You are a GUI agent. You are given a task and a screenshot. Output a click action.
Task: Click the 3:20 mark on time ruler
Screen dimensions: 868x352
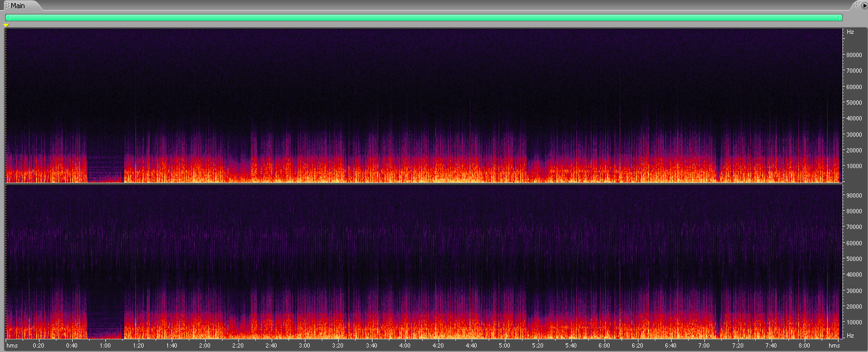pos(338,346)
